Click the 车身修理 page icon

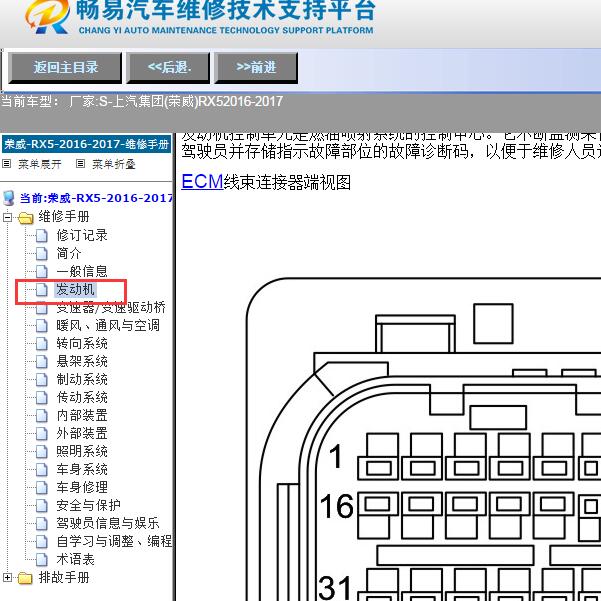point(42,488)
